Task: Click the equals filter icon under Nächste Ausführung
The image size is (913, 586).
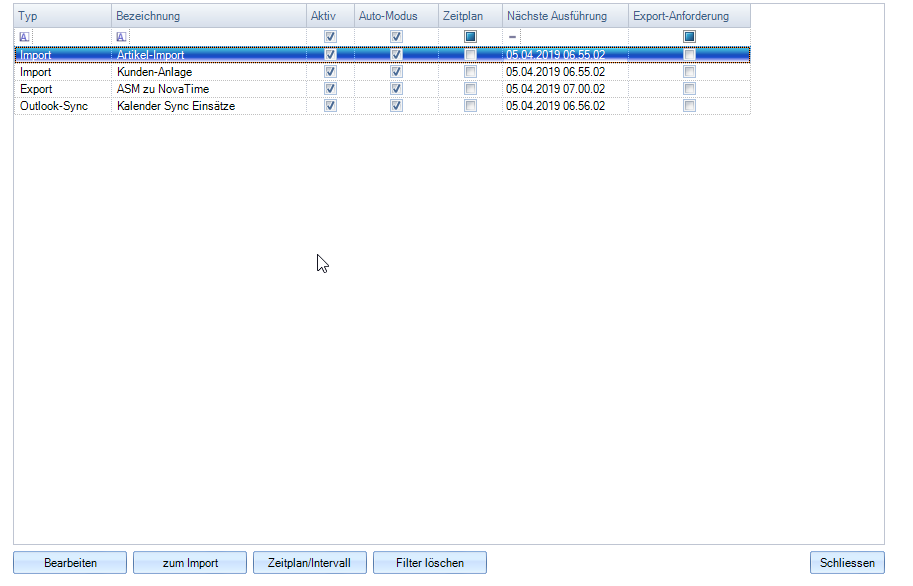Action: (513, 37)
